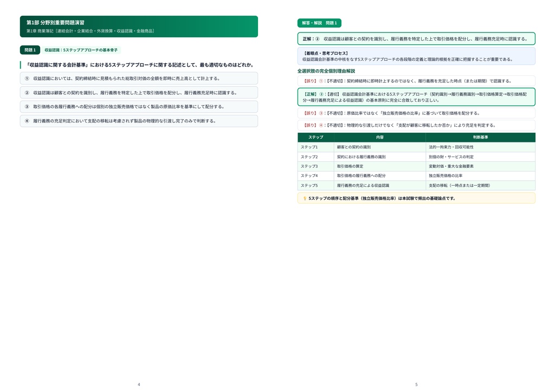
Task: Choose option ① about 契約締結時 売上高計上
Action: pyautogui.click(x=139, y=79)
